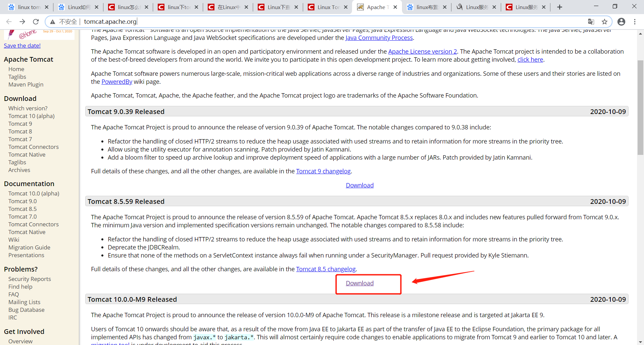Open Tomcat 7 download page link

[20, 139]
